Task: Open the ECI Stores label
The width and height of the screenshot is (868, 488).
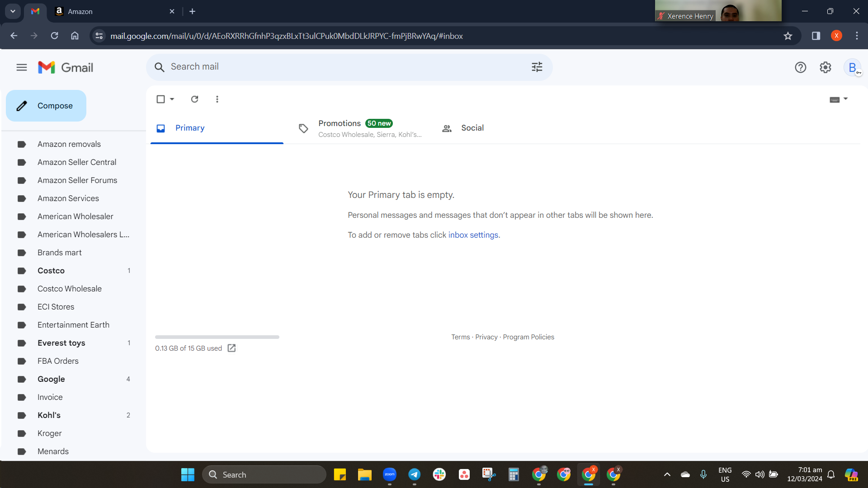Action: pyautogui.click(x=56, y=307)
